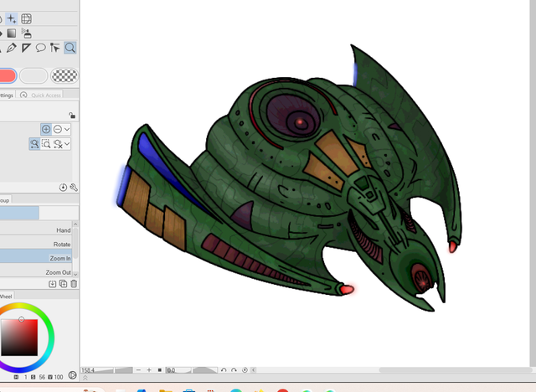Expand the zoom drag options dropdown
The height and width of the screenshot is (392, 536).
[67, 144]
